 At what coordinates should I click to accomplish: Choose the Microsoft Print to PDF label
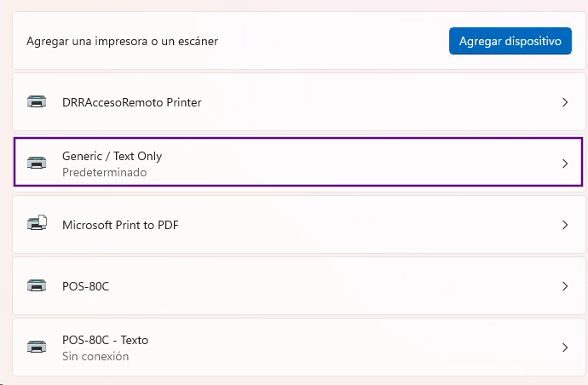pos(120,225)
